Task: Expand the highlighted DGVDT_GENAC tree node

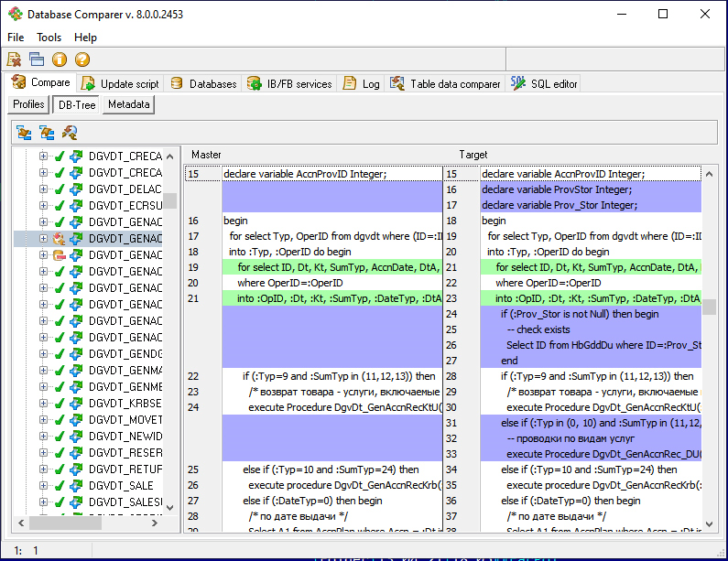Action: click(43, 238)
